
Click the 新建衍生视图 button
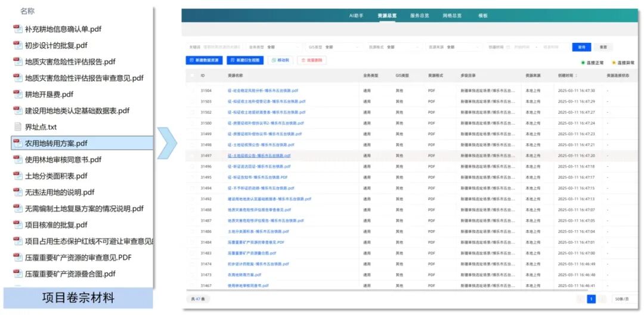point(245,60)
